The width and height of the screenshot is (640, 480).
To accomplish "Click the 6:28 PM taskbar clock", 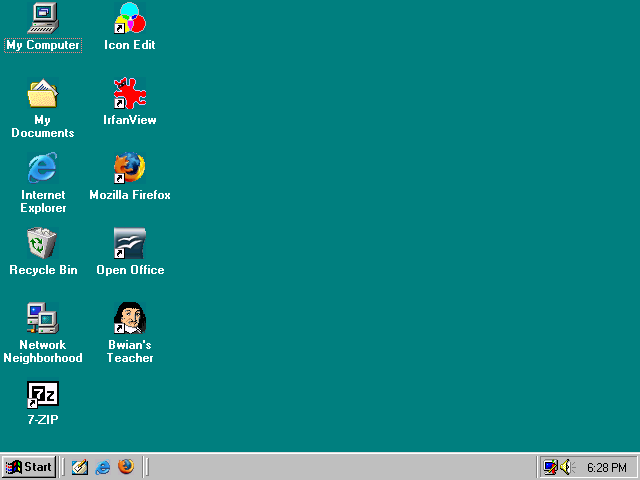I will pos(607,467).
